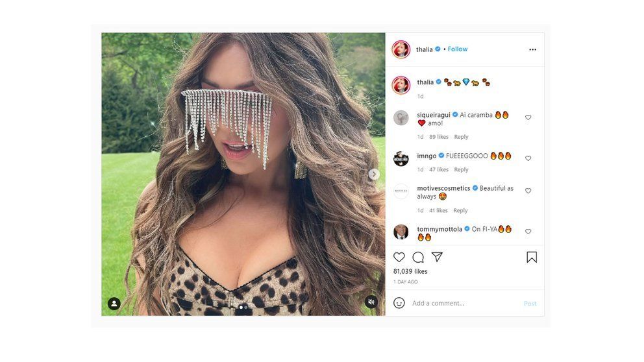Like tommymottola's comment heart
Screen dimensions: 644x362
point(528,232)
